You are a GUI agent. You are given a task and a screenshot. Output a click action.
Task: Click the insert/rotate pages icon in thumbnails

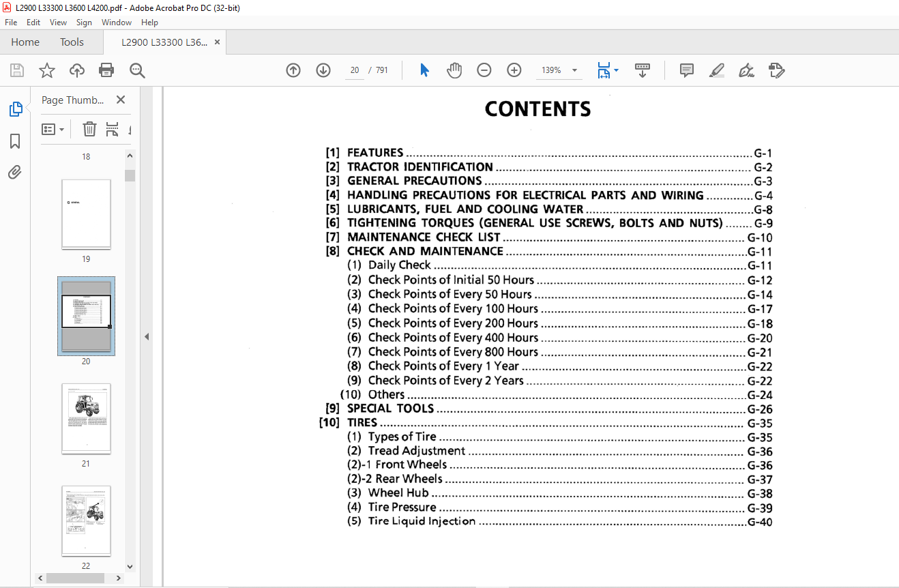[112, 129]
